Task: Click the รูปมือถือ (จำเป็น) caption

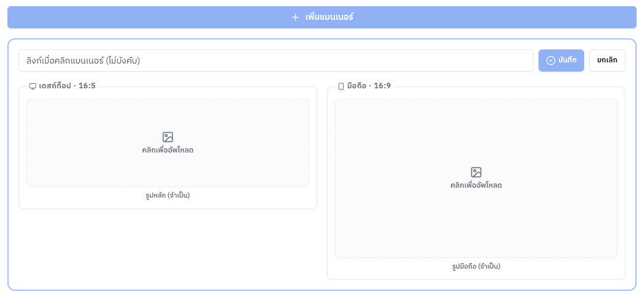Action: pos(476,267)
